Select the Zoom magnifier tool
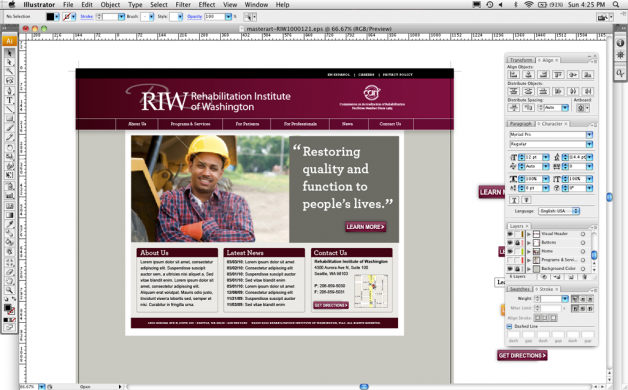 [x=10, y=290]
